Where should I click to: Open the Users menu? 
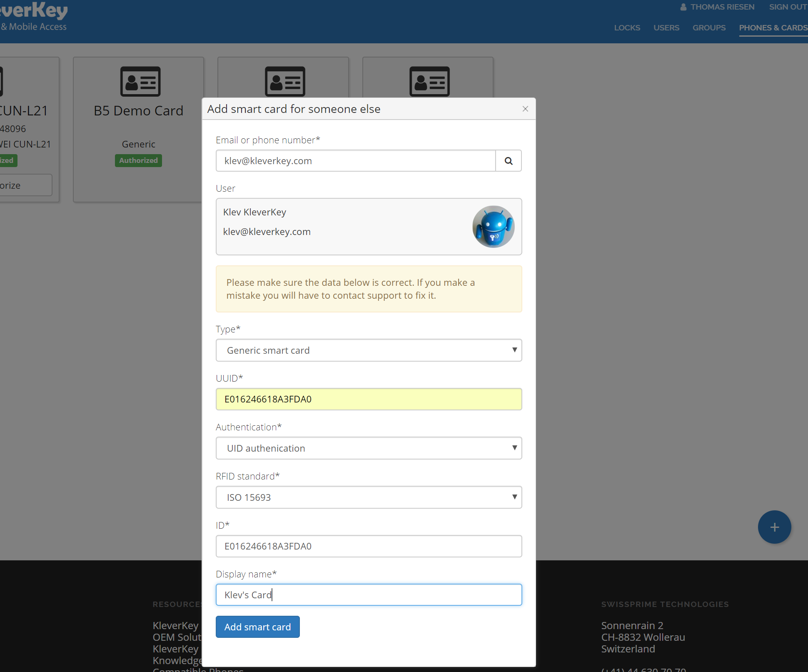[666, 28]
